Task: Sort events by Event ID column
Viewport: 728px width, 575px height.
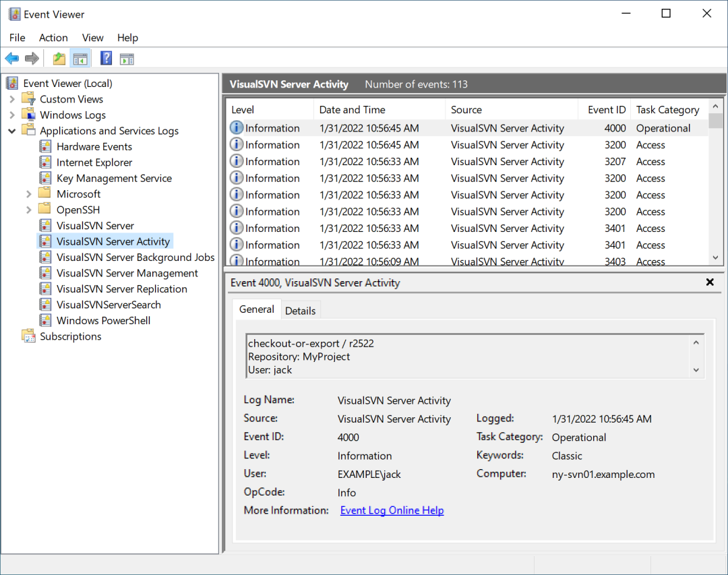Action: click(604, 110)
